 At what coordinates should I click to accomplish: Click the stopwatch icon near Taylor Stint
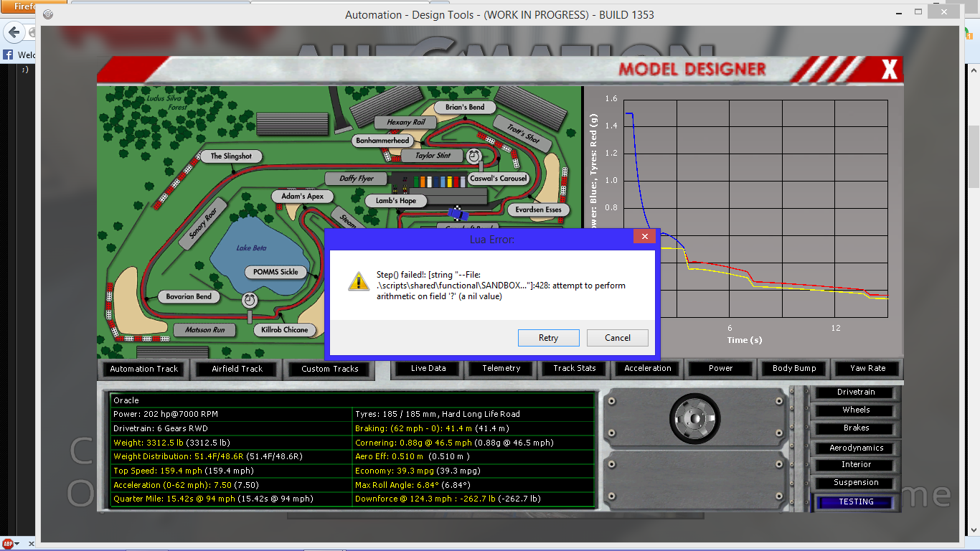474,156
